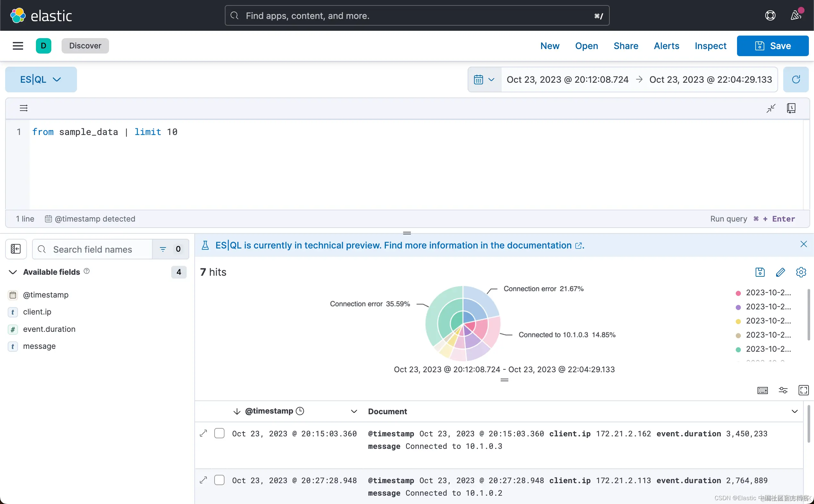Edit the visualization with pencil icon
The image size is (814, 504).
coord(780,272)
